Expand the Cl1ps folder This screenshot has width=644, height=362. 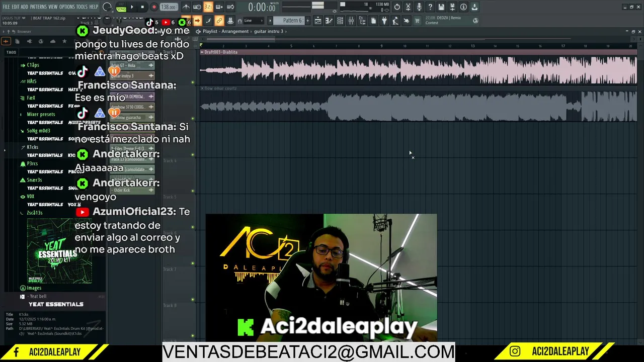[33, 65]
